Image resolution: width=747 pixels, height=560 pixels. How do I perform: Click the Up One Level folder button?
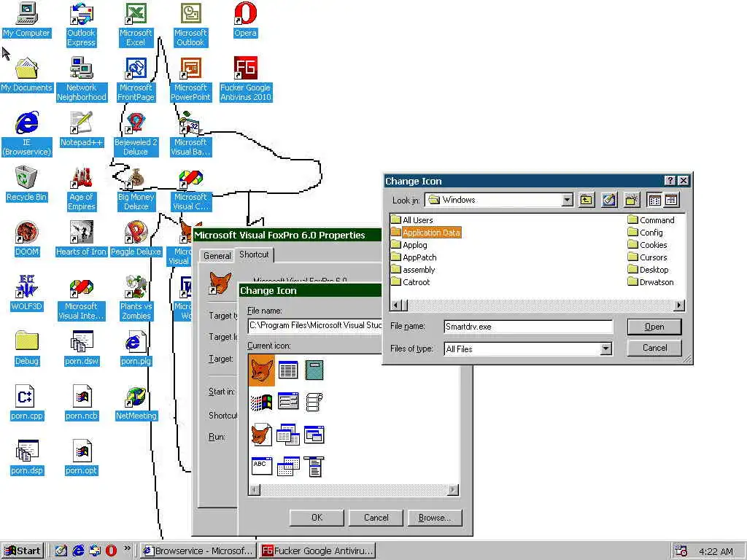(x=586, y=200)
